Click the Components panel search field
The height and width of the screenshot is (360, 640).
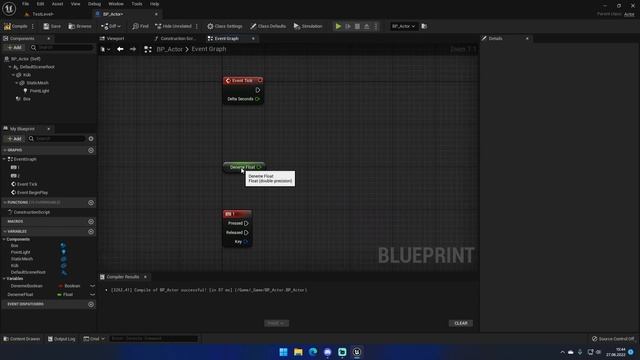coord(62,47)
